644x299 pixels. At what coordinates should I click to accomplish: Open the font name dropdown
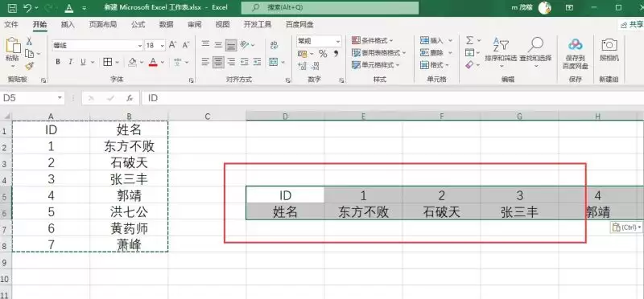pyautogui.click(x=140, y=46)
